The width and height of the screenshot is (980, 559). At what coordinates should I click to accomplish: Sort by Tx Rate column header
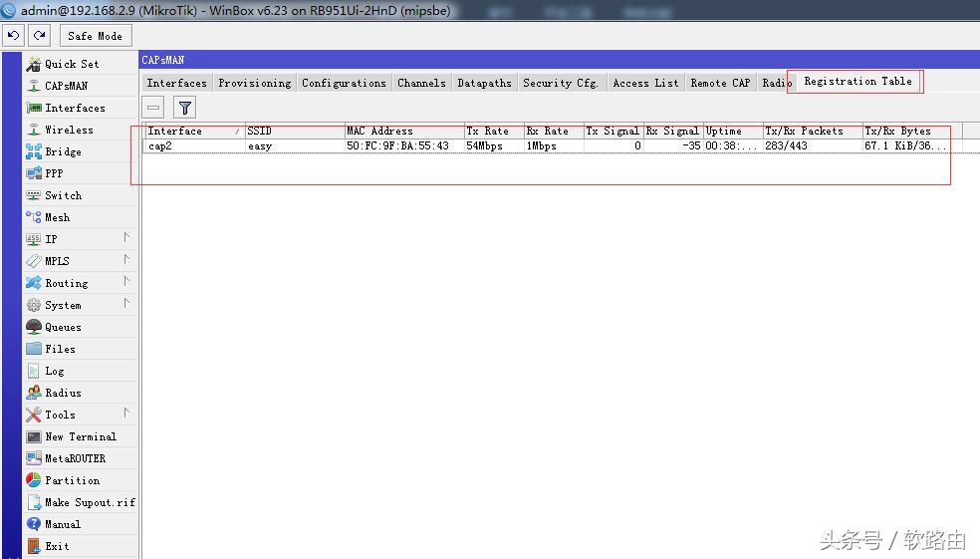(x=494, y=131)
